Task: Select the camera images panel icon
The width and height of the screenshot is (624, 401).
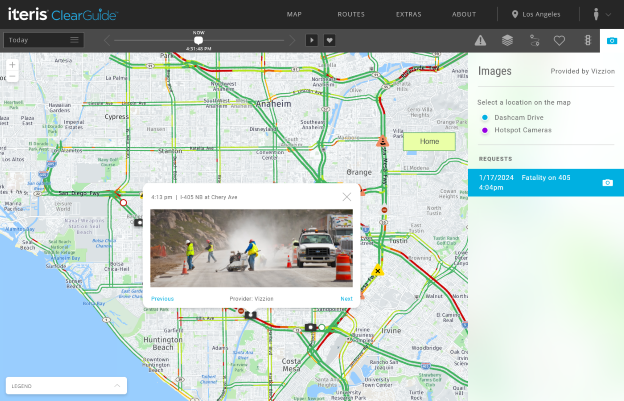Action: [612, 40]
